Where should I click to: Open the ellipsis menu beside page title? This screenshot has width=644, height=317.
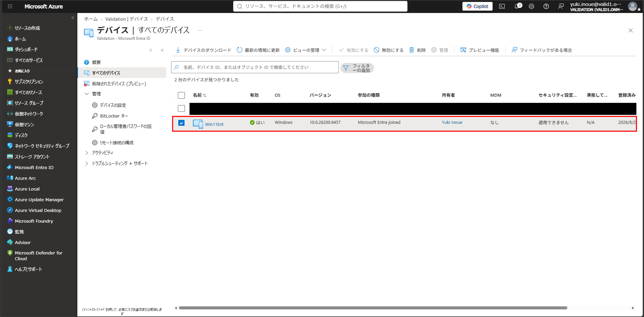tap(200, 30)
